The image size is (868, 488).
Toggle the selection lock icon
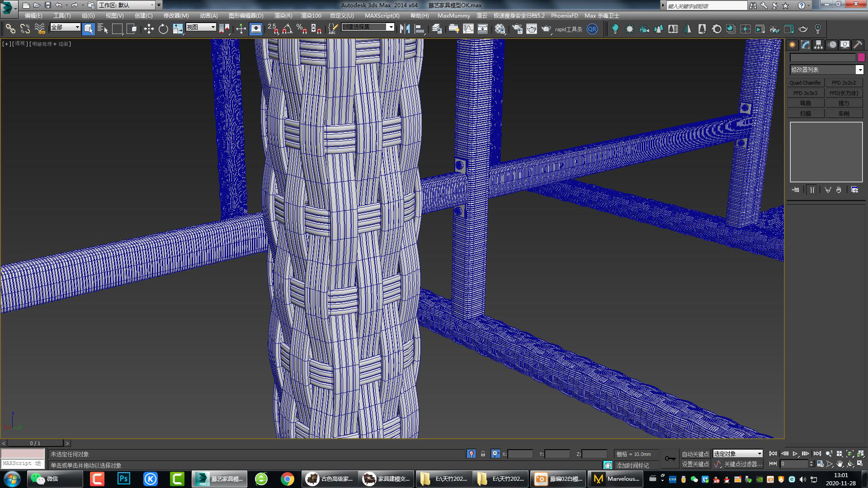coord(483,454)
